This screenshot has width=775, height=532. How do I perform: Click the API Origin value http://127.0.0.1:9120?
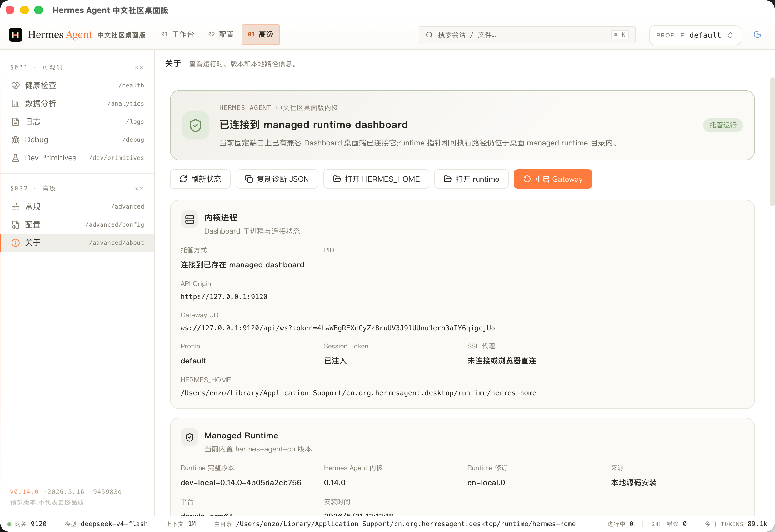224,297
